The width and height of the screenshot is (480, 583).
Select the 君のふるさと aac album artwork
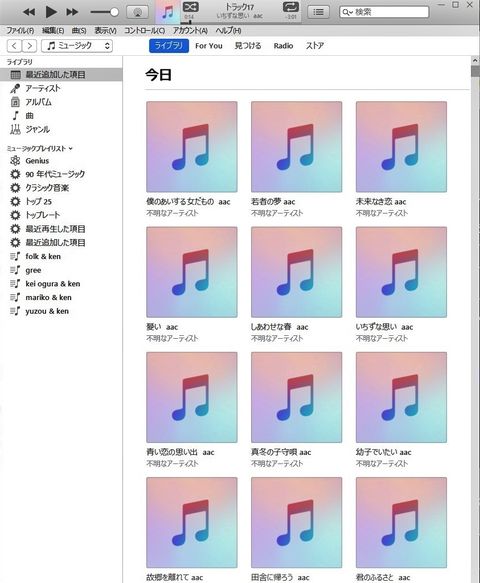pyautogui.click(x=401, y=523)
